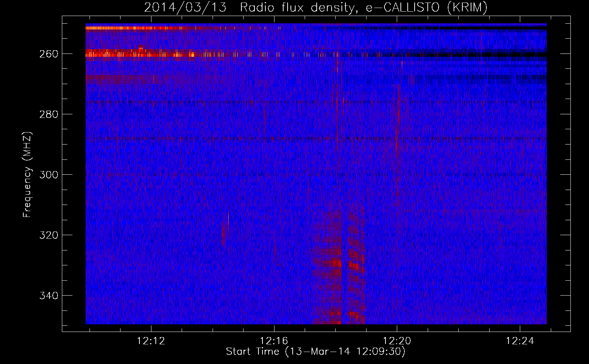Click the 12:16 time tick label
This screenshot has height=364, width=589.
274,341
